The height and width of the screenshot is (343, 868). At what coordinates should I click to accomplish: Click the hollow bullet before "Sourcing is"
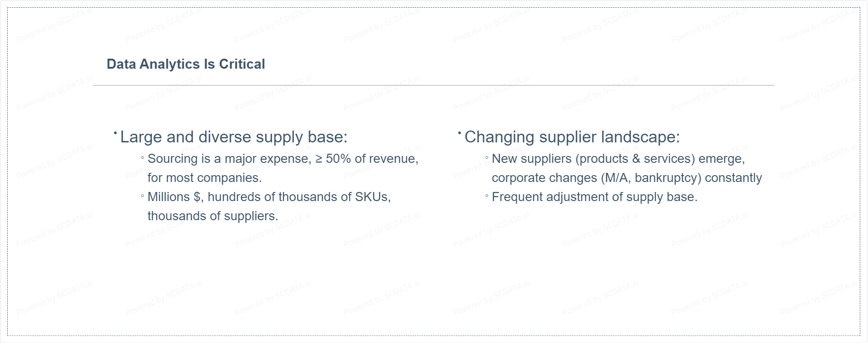(x=142, y=159)
